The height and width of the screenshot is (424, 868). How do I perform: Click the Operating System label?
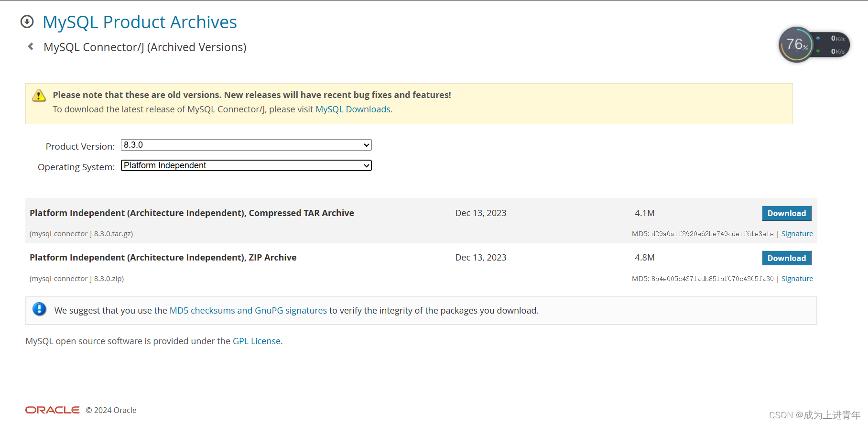click(x=76, y=167)
